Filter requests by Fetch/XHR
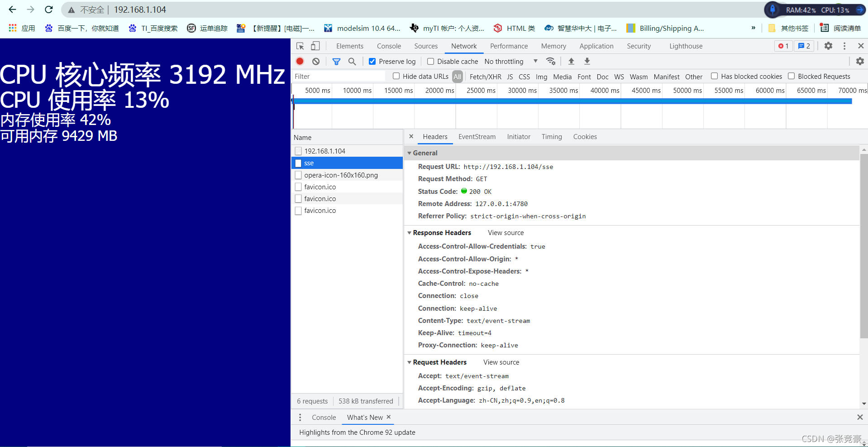 pos(485,77)
